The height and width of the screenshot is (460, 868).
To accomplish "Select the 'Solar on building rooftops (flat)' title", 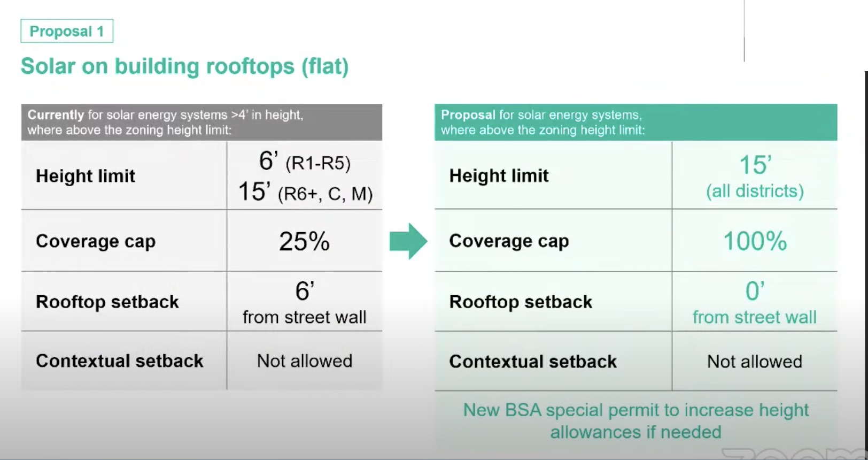I will click(184, 66).
